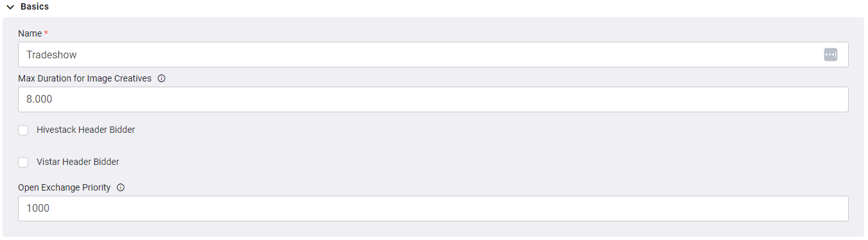The height and width of the screenshot is (240, 868).
Task: Enable the Hivestack Header Bidder checkbox
Action: click(x=23, y=130)
